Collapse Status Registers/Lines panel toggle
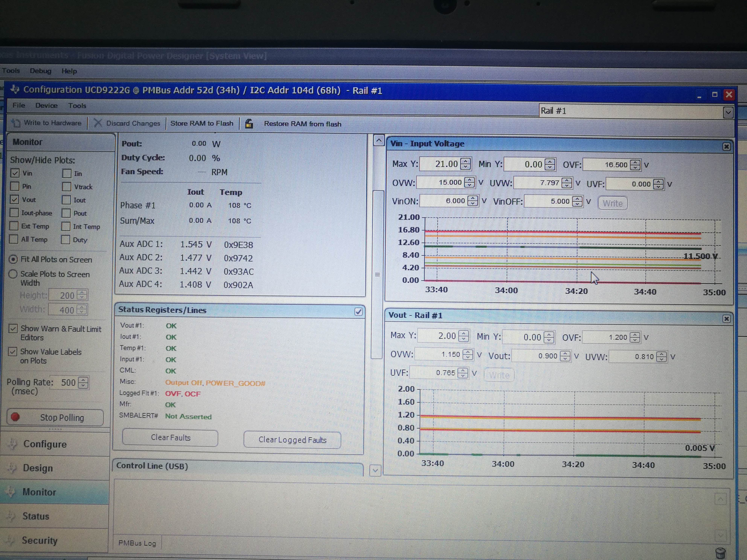This screenshot has width=747, height=560. 358,311
